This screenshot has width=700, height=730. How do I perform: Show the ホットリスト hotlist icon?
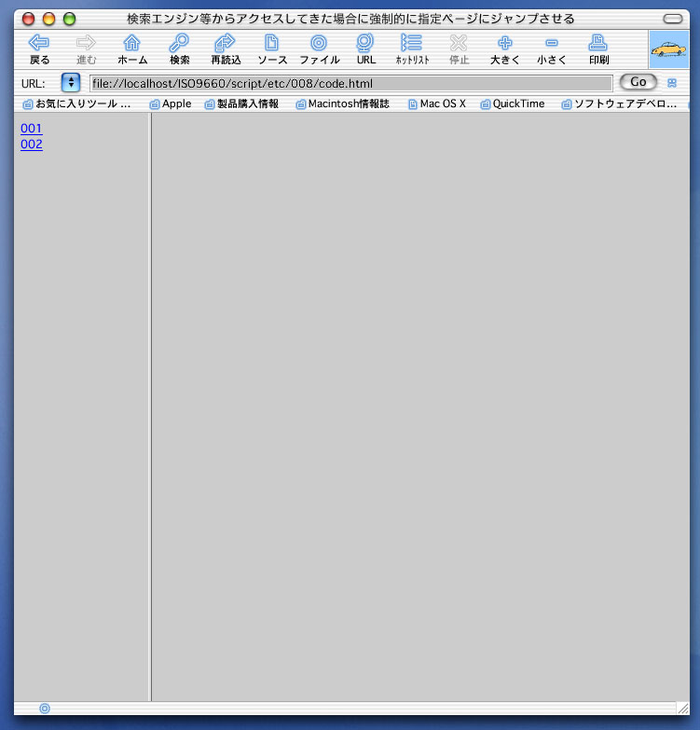(411, 43)
